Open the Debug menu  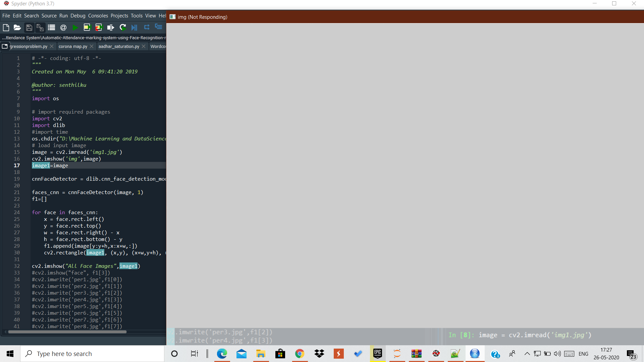click(x=78, y=15)
